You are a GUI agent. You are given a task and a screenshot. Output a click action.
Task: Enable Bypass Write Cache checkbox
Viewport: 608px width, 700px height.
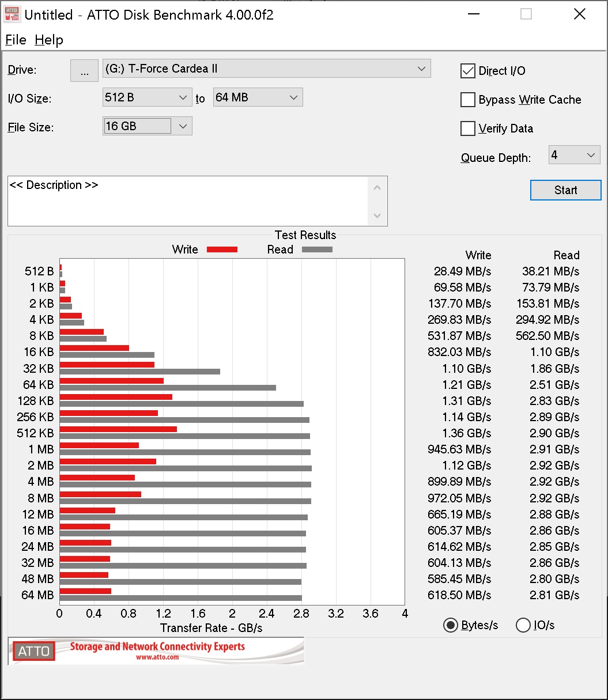pyautogui.click(x=467, y=100)
